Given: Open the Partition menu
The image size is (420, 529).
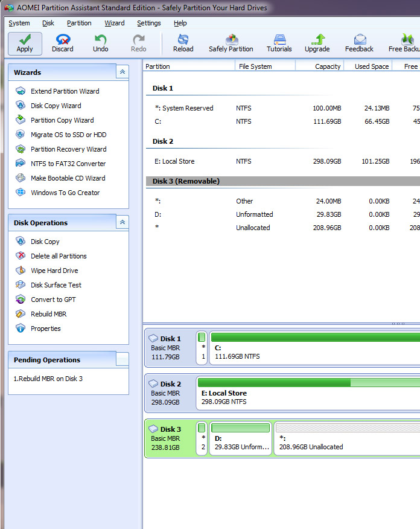Looking at the screenshot, I should [79, 23].
